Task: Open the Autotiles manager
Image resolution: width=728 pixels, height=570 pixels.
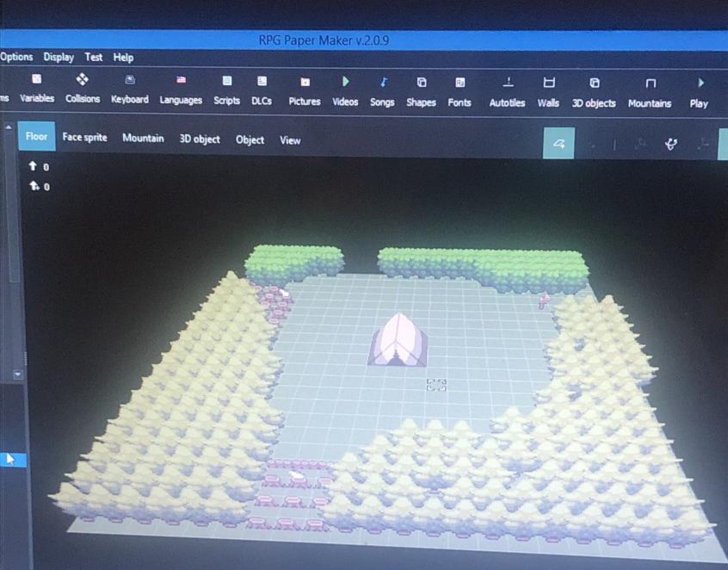Action: click(x=507, y=93)
